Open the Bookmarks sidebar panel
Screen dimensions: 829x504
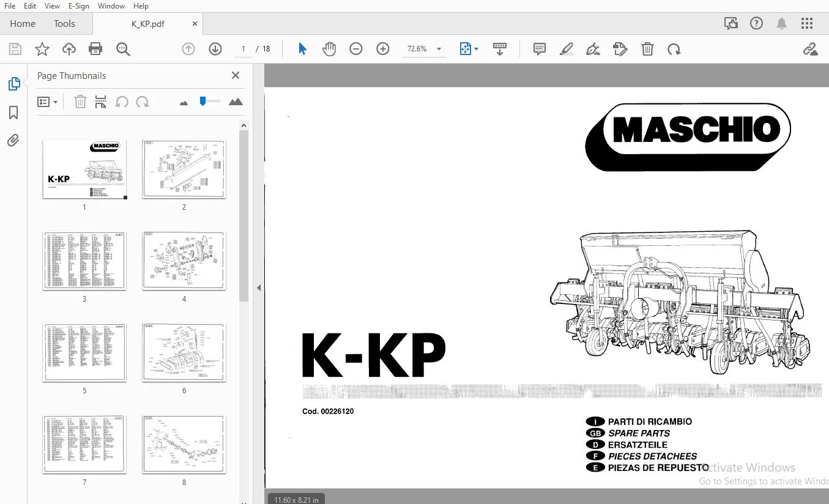click(x=13, y=113)
